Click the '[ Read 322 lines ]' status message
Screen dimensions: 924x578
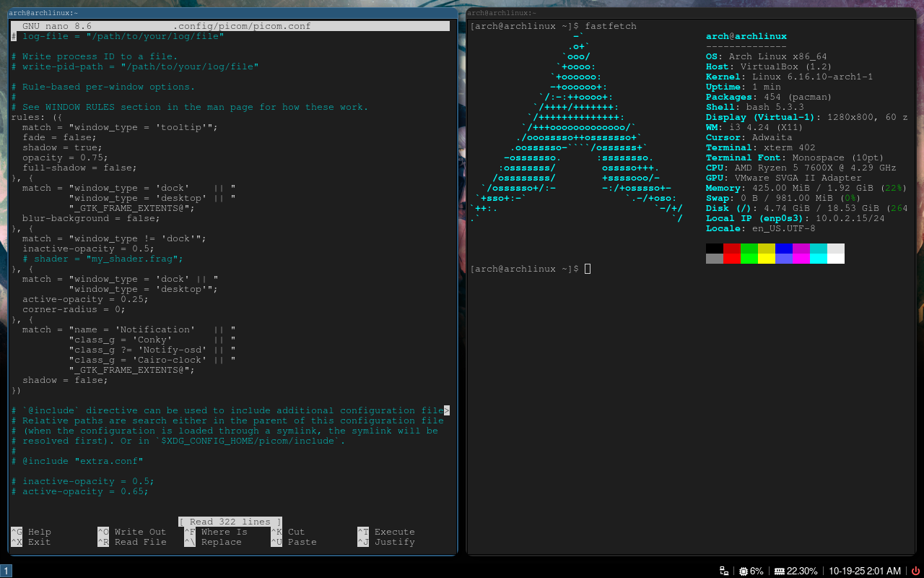coord(230,522)
